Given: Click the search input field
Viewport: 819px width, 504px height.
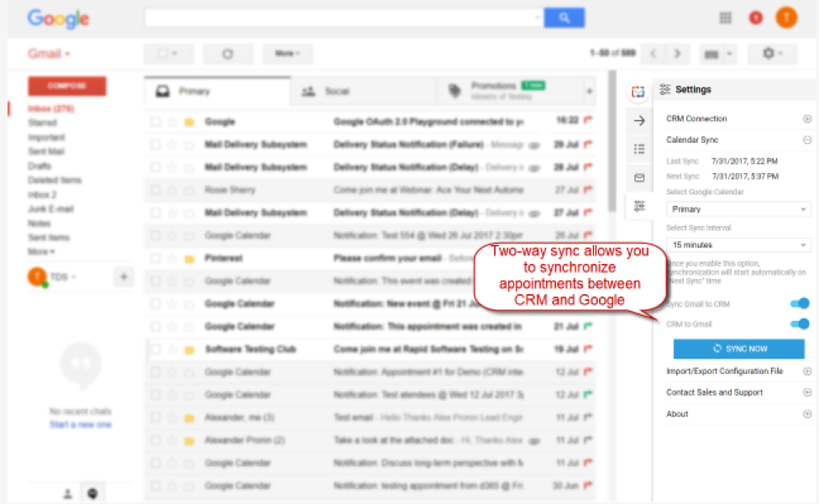Looking at the screenshot, I should [344, 18].
